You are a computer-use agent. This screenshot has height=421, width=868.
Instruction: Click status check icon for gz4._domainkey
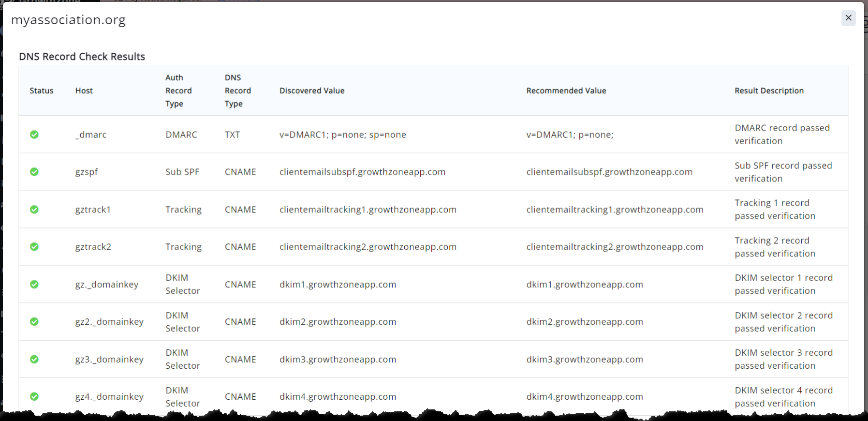34,397
